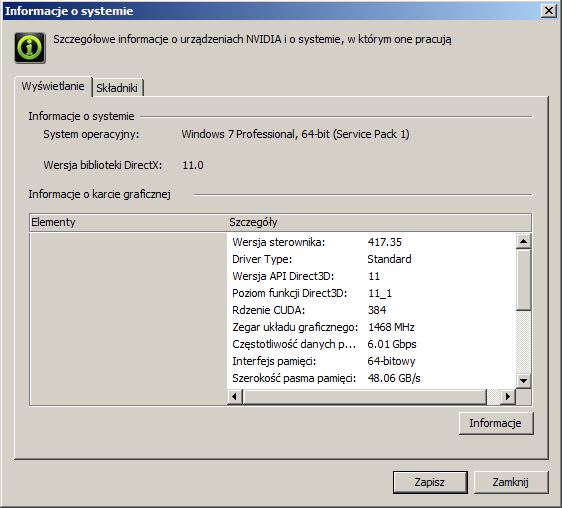The width and height of the screenshot is (562, 508).
Task: Click the Elementy column header
Action: (129, 222)
